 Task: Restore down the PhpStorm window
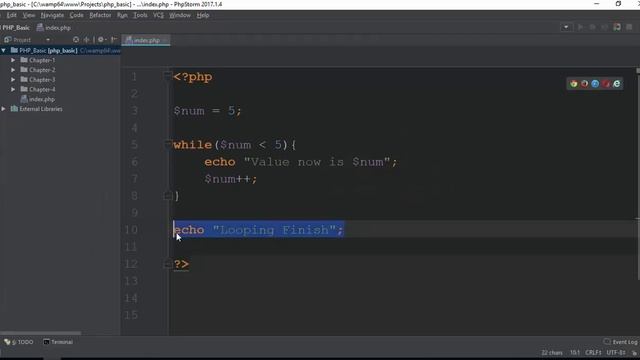618,4
